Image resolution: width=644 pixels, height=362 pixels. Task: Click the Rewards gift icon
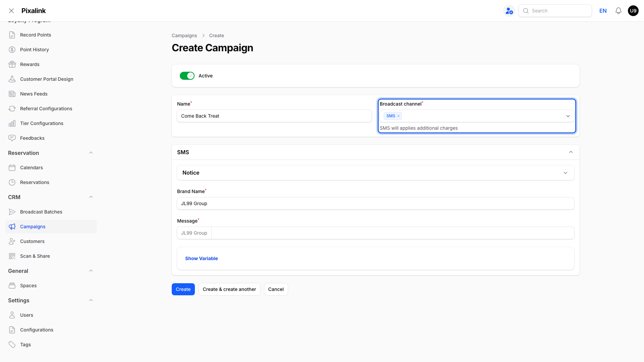click(x=12, y=64)
